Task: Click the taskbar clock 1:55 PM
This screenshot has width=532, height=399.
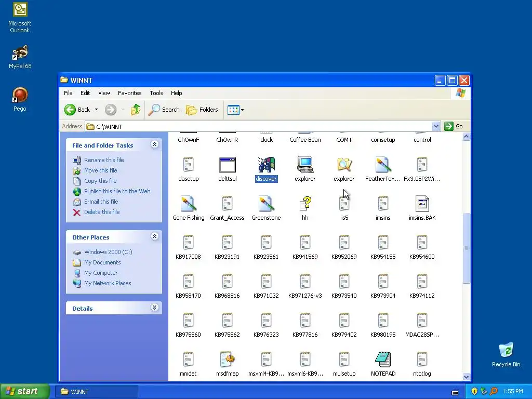Action: pyautogui.click(x=513, y=392)
